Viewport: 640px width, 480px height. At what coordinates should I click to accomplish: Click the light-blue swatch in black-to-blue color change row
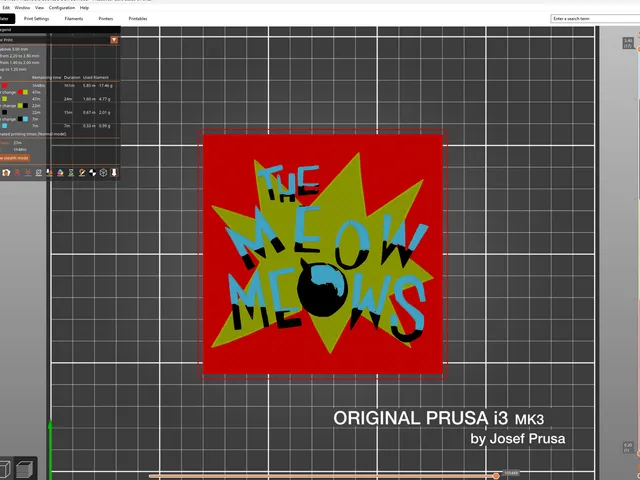(25, 119)
